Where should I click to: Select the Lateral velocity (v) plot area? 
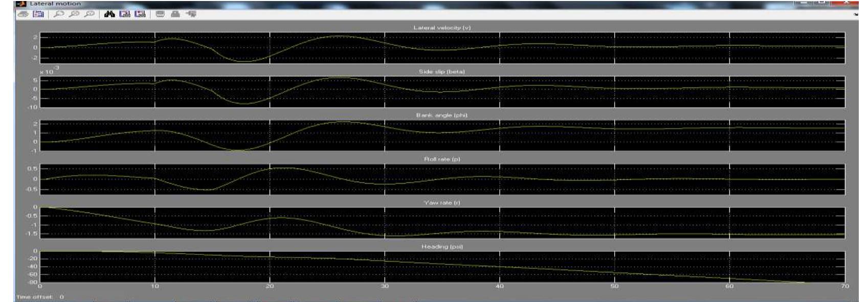tap(442, 48)
